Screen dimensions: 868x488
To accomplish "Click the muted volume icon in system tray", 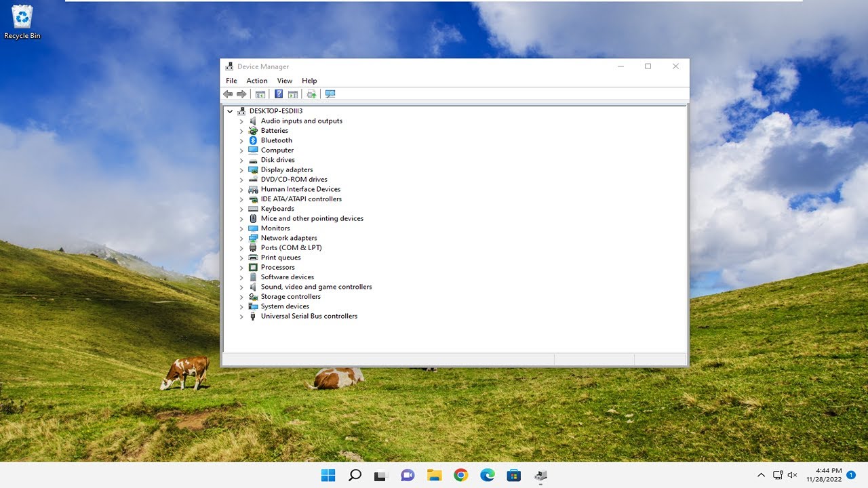I will pos(792,475).
